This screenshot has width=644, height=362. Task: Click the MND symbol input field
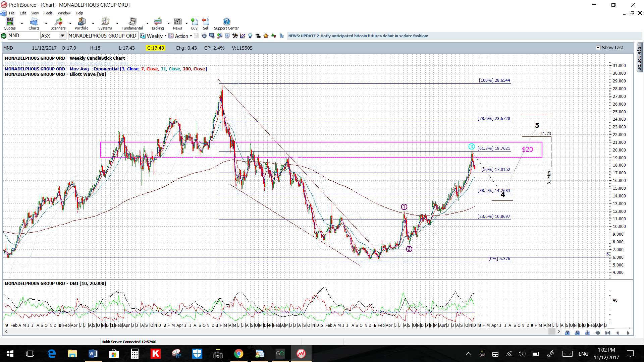click(23, 36)
